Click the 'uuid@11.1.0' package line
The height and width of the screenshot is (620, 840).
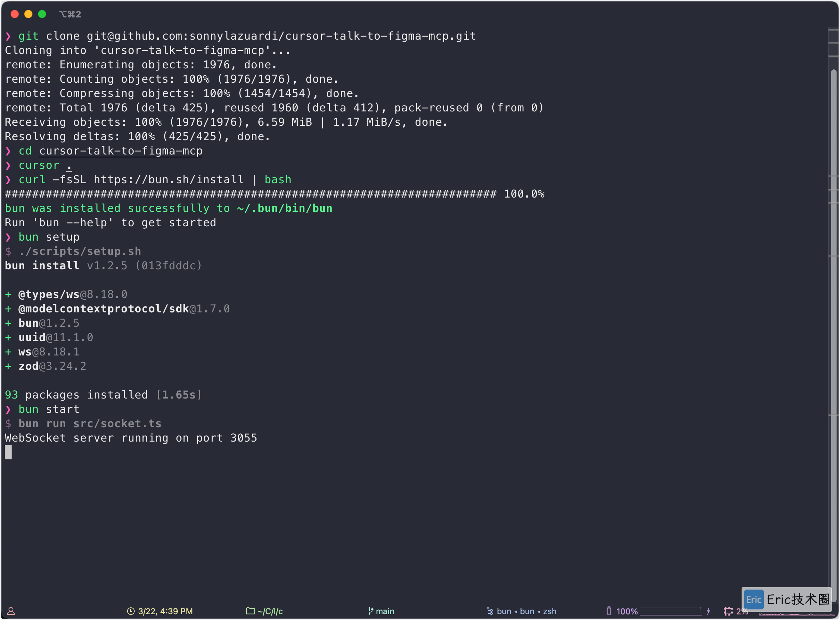(x=49, y=337)
